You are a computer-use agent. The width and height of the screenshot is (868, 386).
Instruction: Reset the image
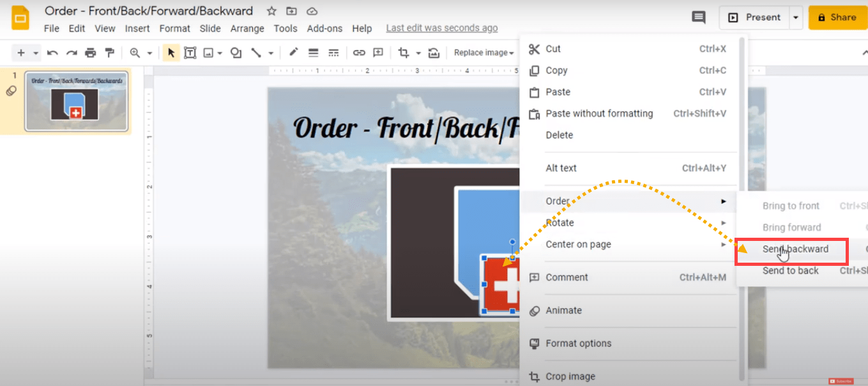(x=434, y=52)
